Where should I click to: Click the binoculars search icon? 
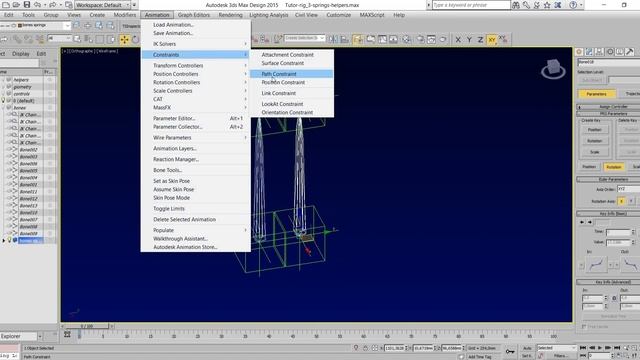coord(516,5)
